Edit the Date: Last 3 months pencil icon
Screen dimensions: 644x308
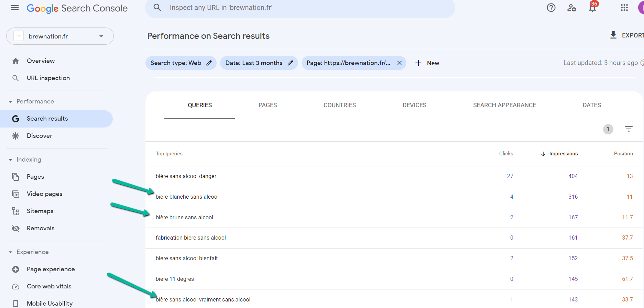click(x=291, y=63)
